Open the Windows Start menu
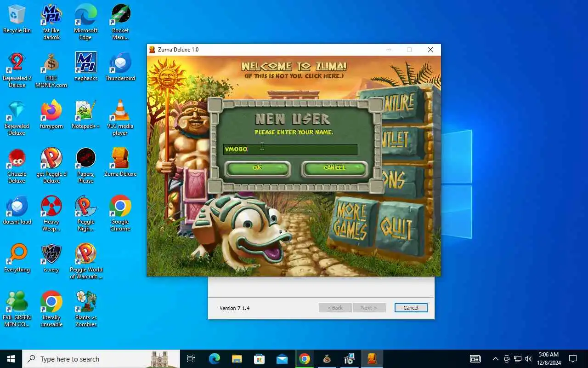The image size is (588, 368). point(11,359)
